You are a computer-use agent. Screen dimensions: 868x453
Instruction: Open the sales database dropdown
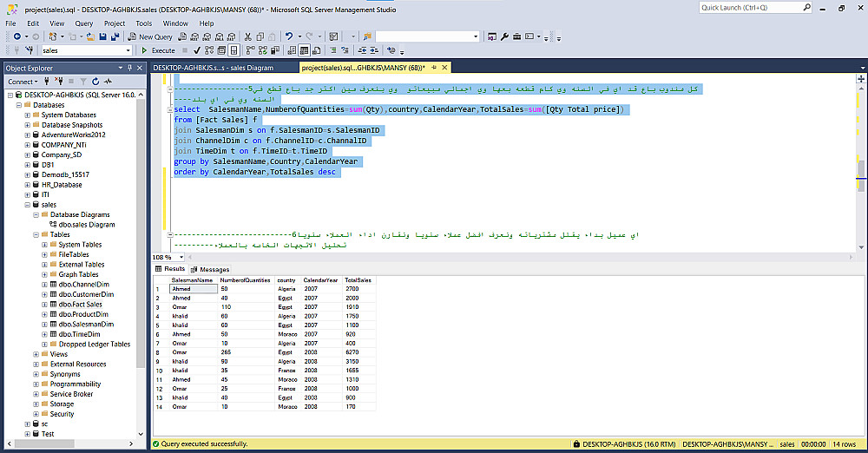click(x=128, y=51)
